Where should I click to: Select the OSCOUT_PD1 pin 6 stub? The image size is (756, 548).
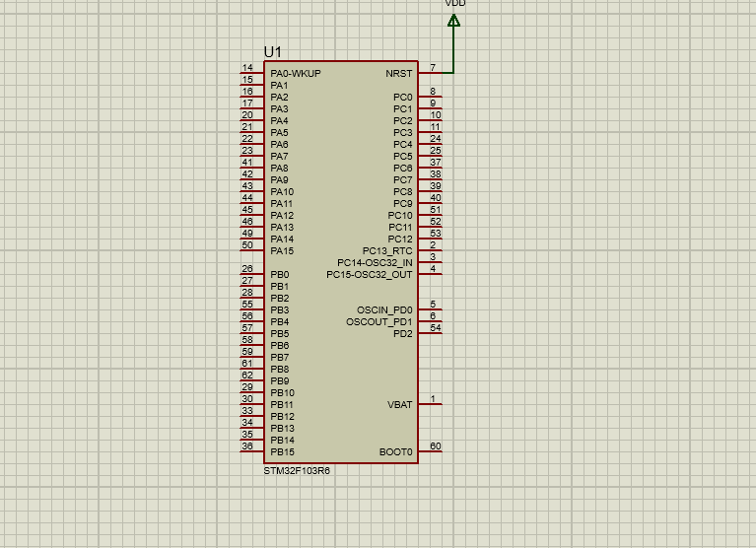[x=430, y=321]
